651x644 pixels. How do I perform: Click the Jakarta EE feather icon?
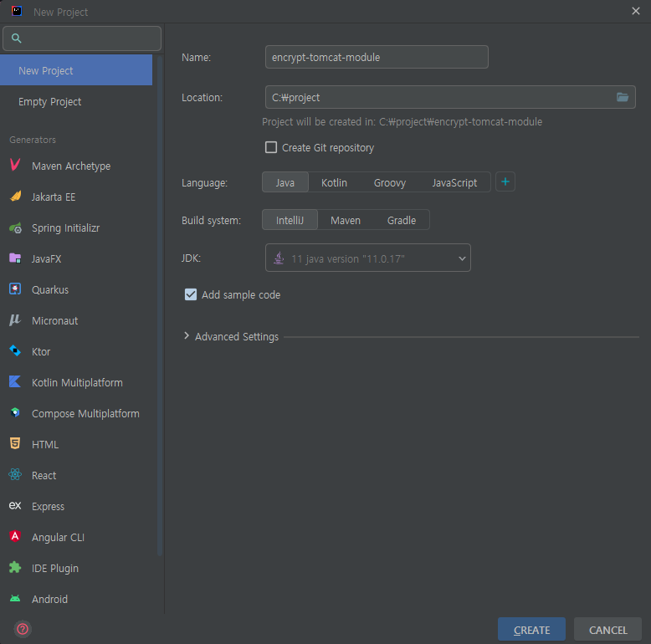(x=15, y=197)
